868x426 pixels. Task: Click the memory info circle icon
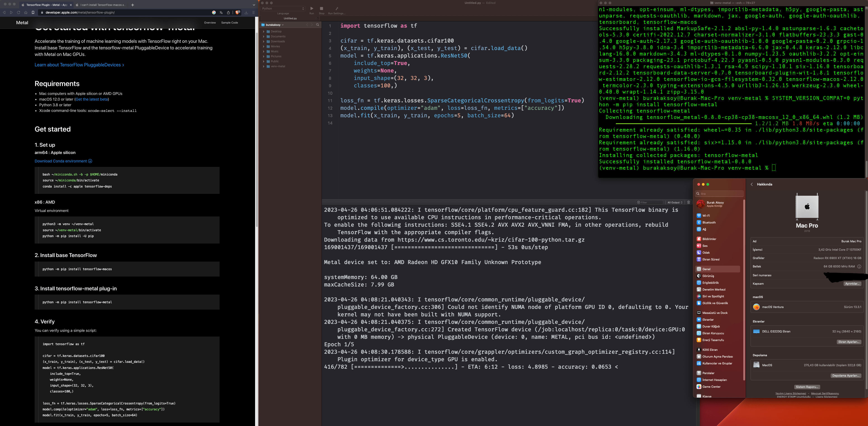(859, 267)
